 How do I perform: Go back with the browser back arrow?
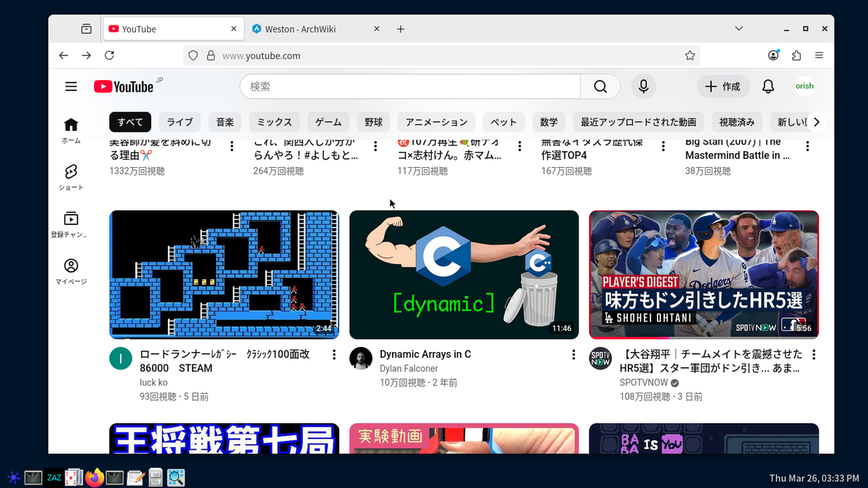[x=64, y=56]
